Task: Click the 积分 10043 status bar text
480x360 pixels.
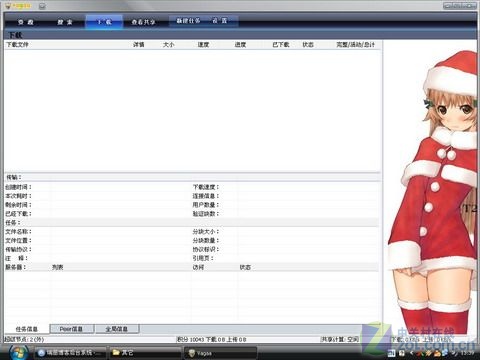Action: coord(211,339)
